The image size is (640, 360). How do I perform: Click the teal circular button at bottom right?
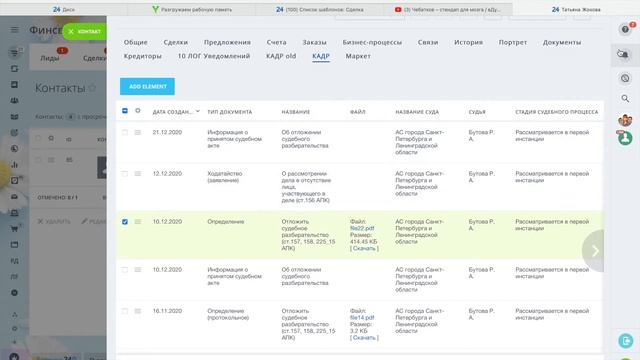626,340
